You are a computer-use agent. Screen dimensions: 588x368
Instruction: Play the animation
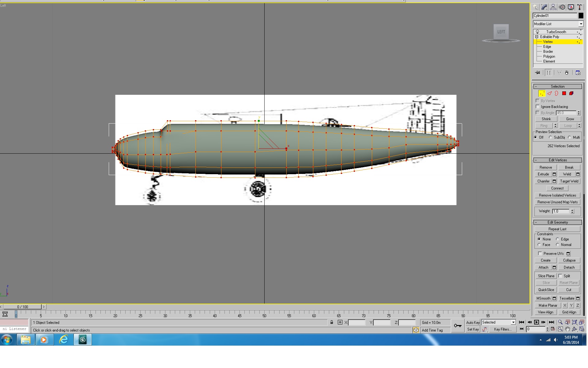536,322
